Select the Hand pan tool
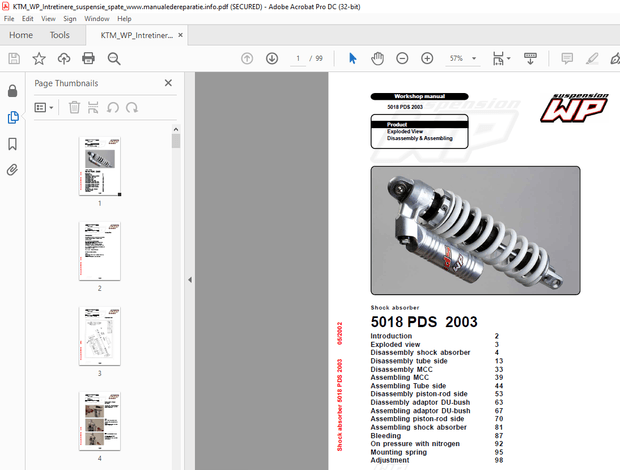Viewport: 620px width, 470px height. 377,59
